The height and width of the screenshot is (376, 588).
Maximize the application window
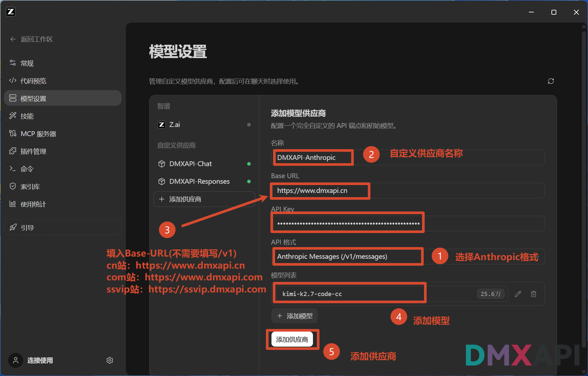tap(554, 12)
